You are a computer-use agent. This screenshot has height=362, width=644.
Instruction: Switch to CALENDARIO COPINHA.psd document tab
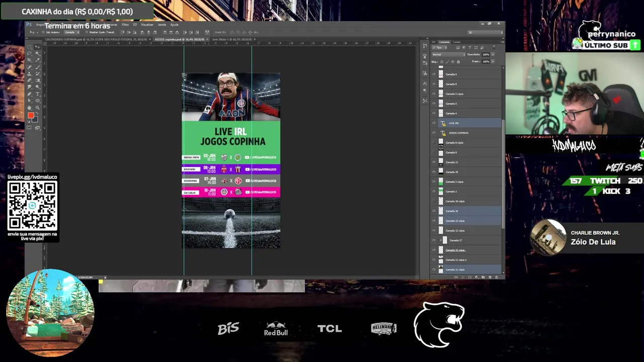(96, 39)
